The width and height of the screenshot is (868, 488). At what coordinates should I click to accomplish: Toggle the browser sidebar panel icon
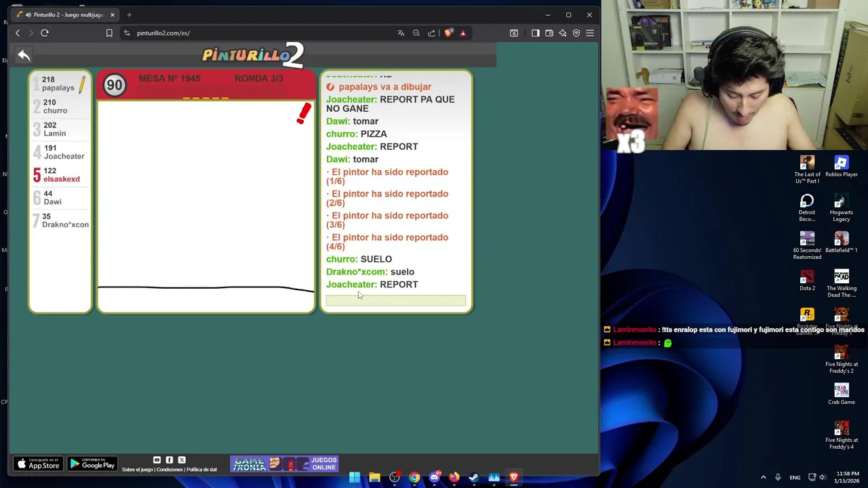coord(535,33)
